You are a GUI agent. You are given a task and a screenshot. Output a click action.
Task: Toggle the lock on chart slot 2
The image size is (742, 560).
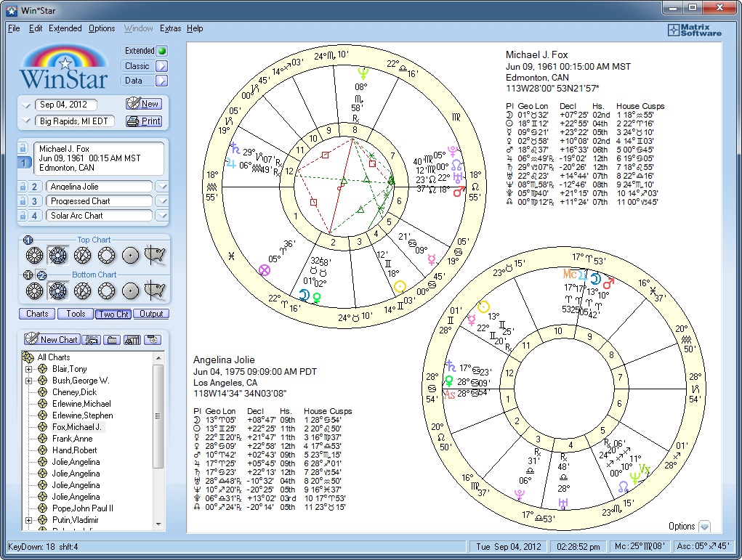23,187
